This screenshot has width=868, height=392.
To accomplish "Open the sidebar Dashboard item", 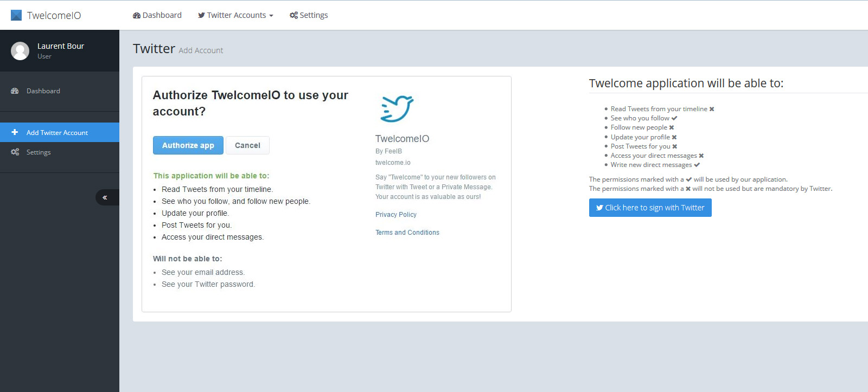I will tap(60, 91).
